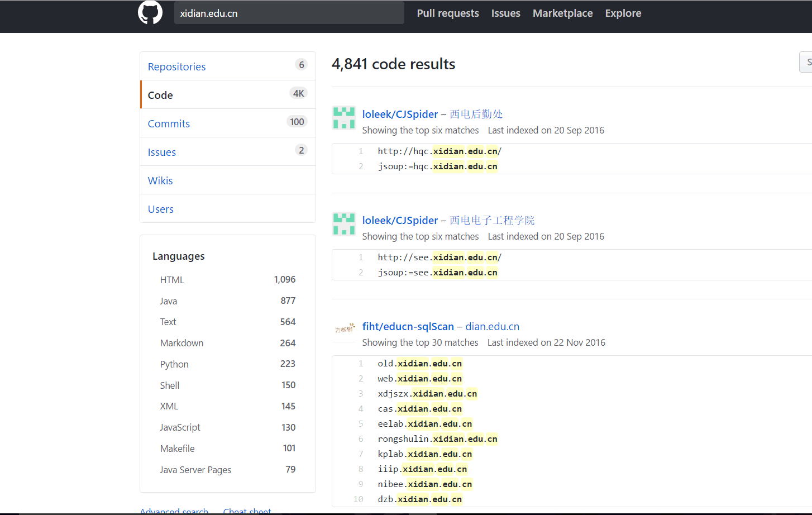Click the code line http://see.xidian.edu.cn/
Image resolution: width=812 pixels, height=515 pixels.
(x=440, y=257)
